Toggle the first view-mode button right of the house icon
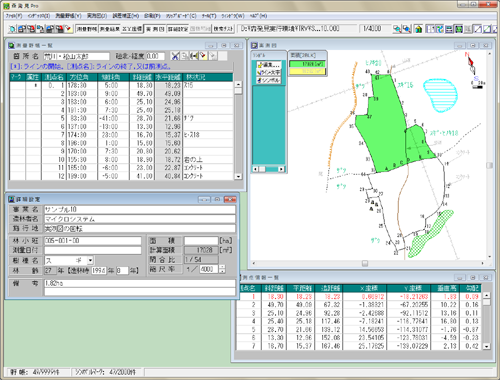Viewport: 500px width, 380px height. 430,29
